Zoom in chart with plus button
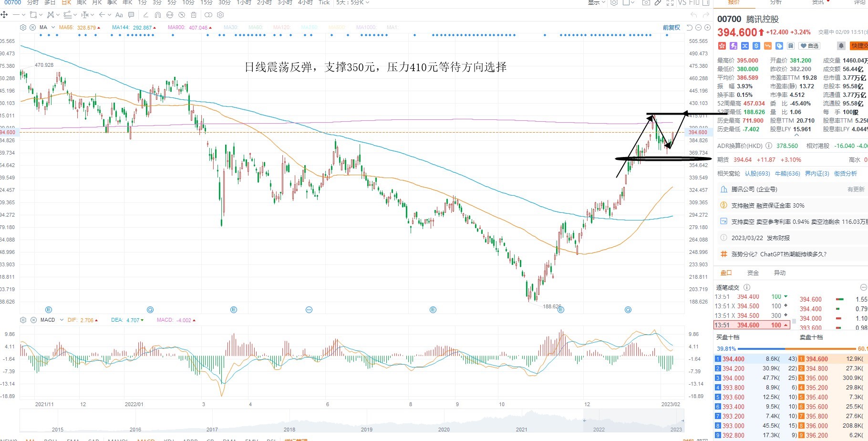This screenshot has width=868, height=441. [x=707, y=28]
